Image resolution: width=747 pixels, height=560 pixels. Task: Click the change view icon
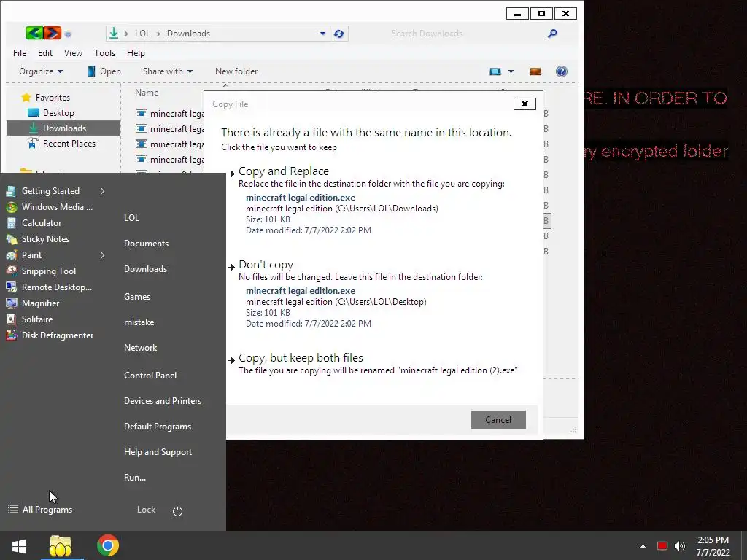click(x=495, y=71)
